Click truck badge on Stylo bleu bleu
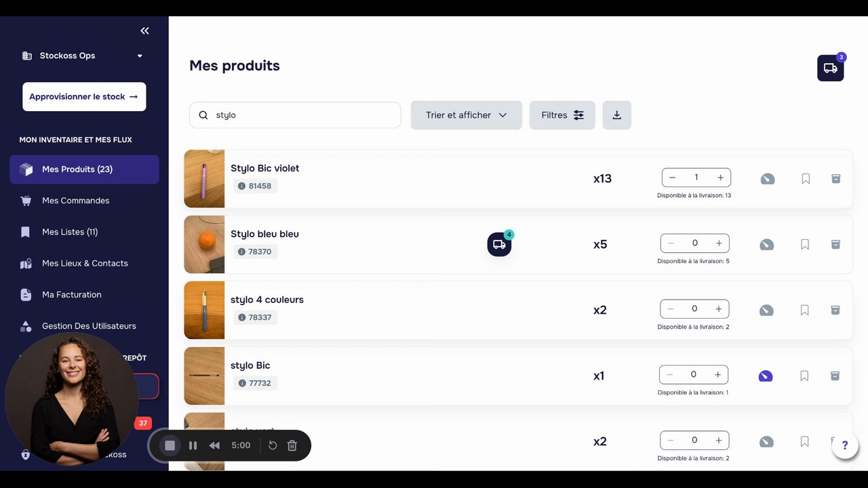Viewport: 868px width, 488px height. [x=499, y=245]
